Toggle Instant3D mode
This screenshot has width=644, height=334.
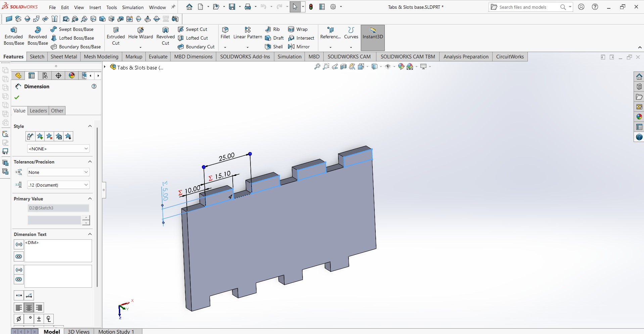373,38
